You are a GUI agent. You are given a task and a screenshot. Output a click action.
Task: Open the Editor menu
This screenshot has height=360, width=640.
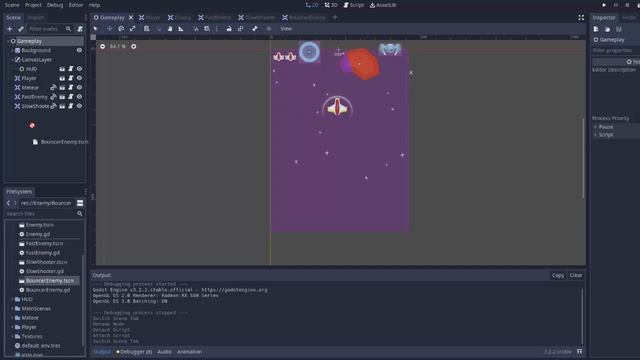point(76,5)
